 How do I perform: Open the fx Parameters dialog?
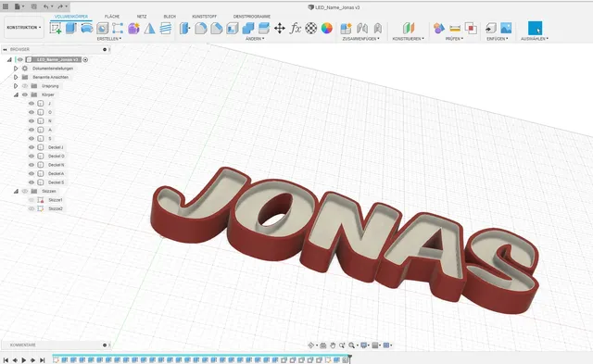point(295,29)
